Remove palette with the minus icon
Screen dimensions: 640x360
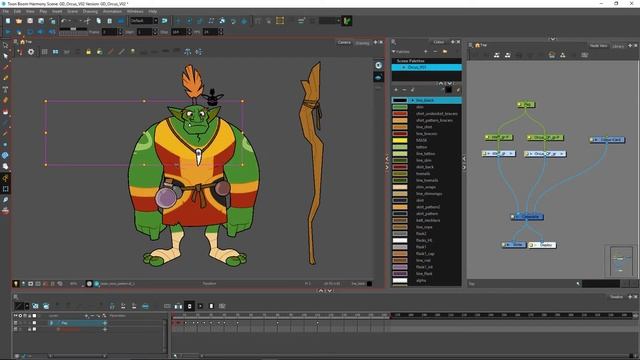click(x=435, y=52)
